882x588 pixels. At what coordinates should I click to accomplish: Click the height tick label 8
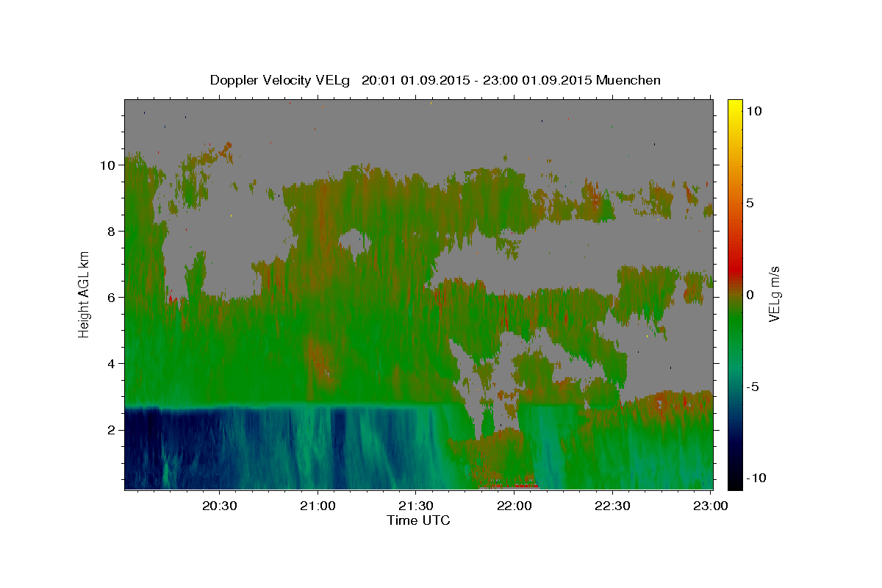[x=112, y=231]
